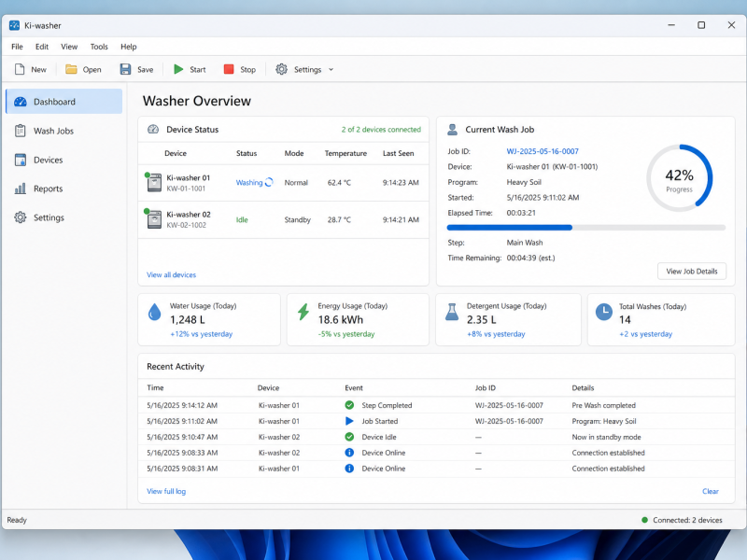Click the clock icon in Total Washes
The image size is (747, 560).
click(604, 312)
